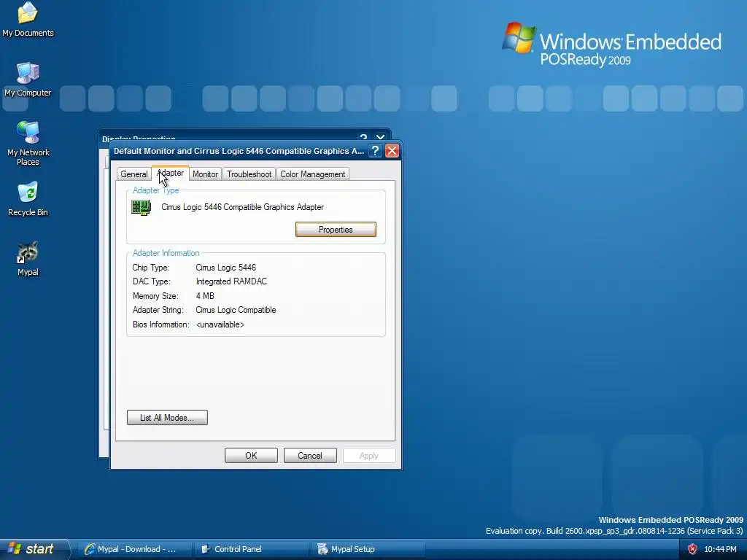Click the List All Modes button
This screenshot has width=747, height=560.
(x=167, y=418)
